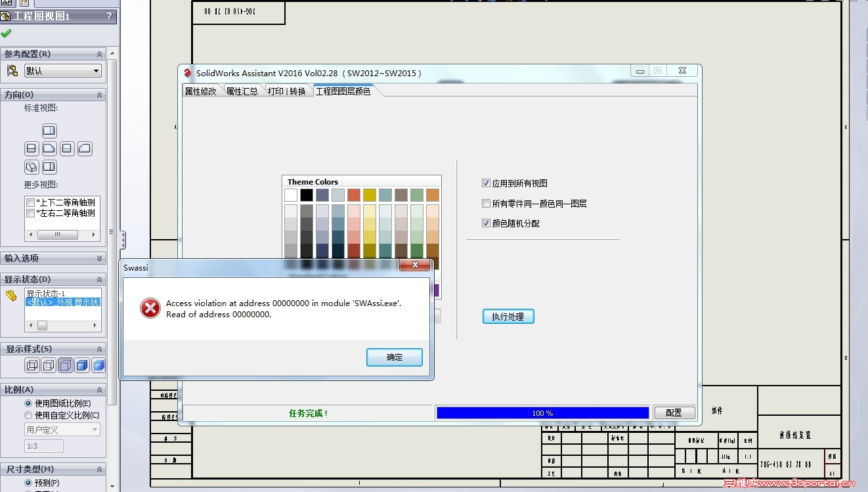
Task: Open help for 工程图视图1 panel
Action: tap(109, 16)
